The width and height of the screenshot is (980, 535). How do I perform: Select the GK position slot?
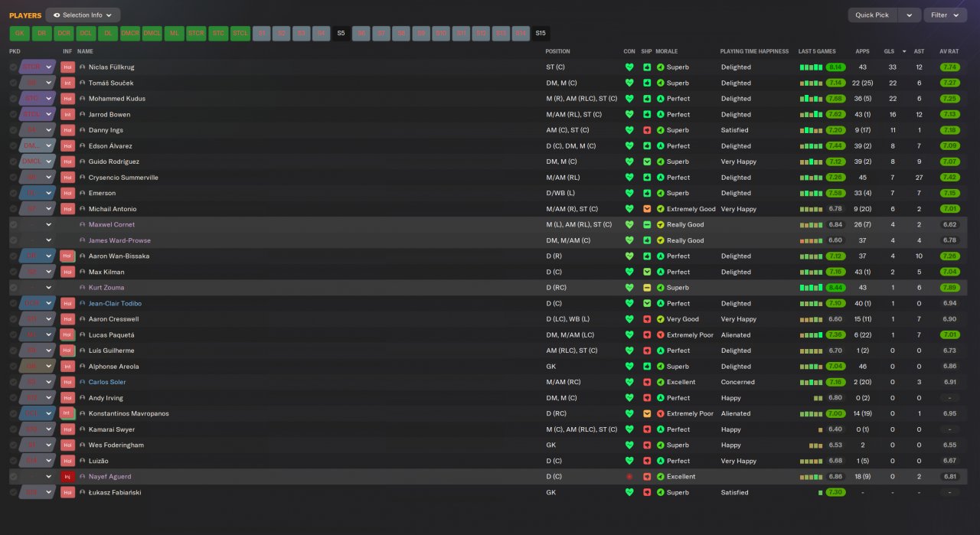(19, 34)
